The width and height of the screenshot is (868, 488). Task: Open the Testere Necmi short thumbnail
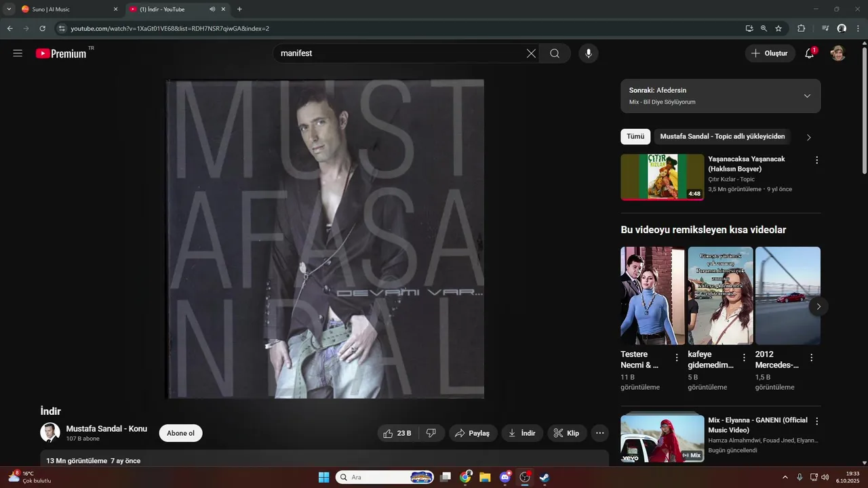click(652, 296)
